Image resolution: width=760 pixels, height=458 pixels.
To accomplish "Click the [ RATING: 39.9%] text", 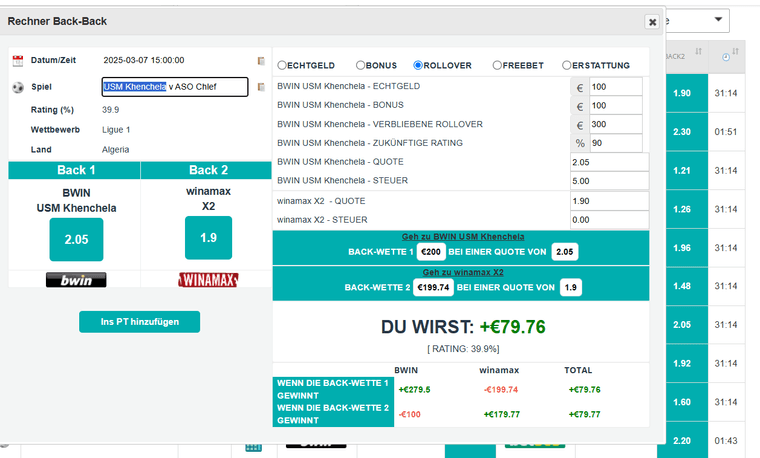I will pyautogui.click(x=463, y=349).
